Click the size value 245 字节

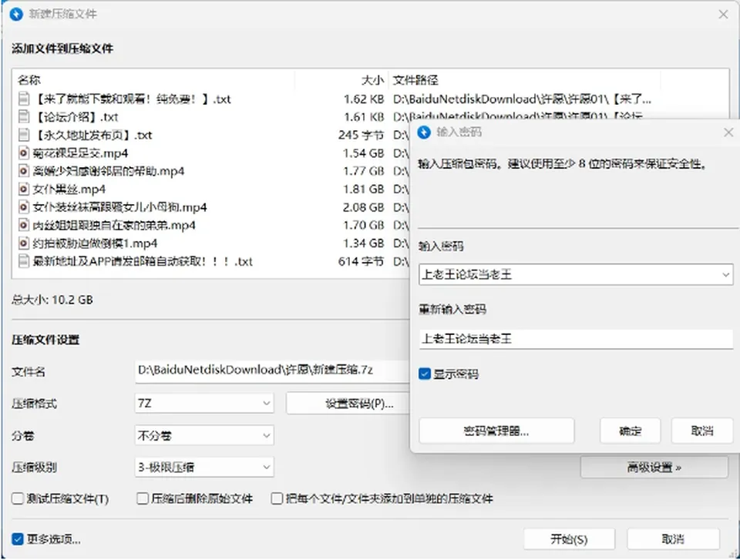(361, 135)
